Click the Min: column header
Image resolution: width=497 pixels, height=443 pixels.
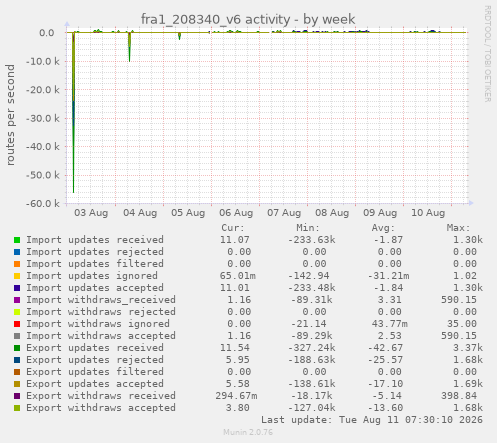308,228
